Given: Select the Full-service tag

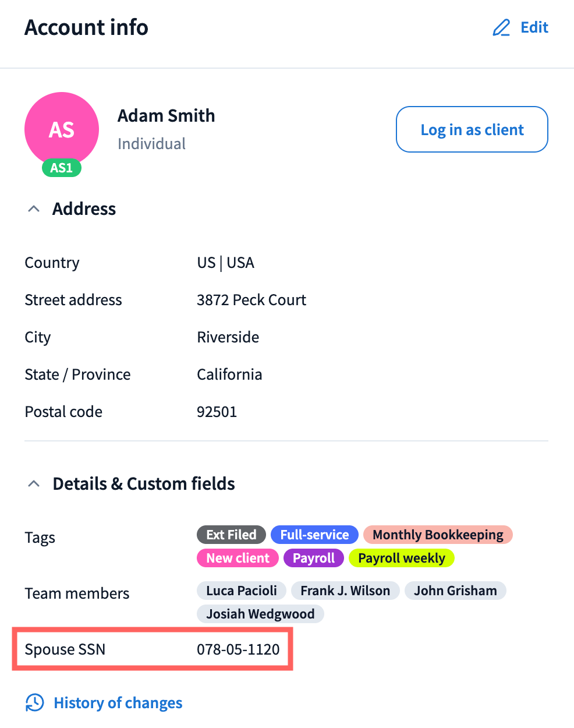Looking at the screenshot, I should click(314, 535).
